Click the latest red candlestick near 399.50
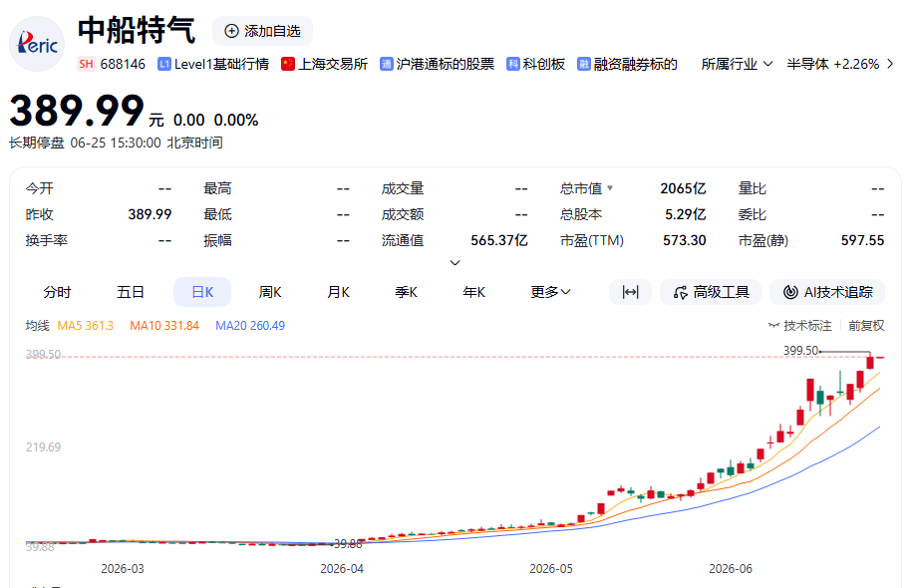The height and width of the screenshot is (588, 910). click(870, 363)
